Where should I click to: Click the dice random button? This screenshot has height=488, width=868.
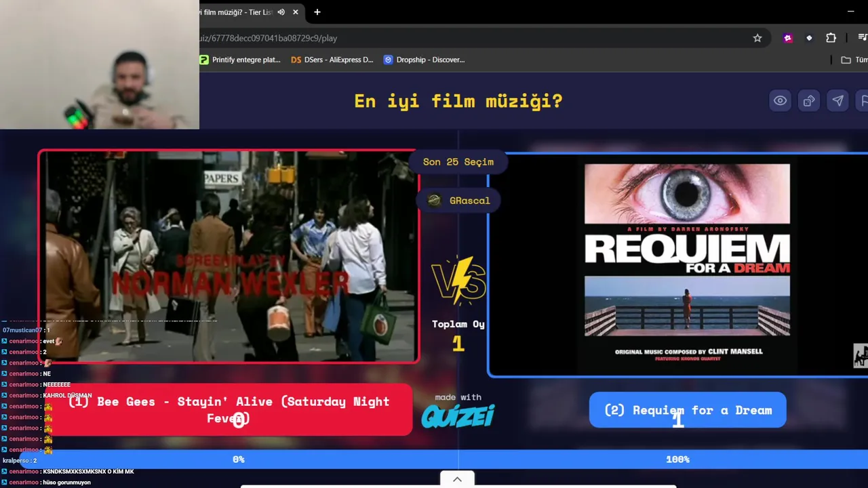tap(809, 101)
